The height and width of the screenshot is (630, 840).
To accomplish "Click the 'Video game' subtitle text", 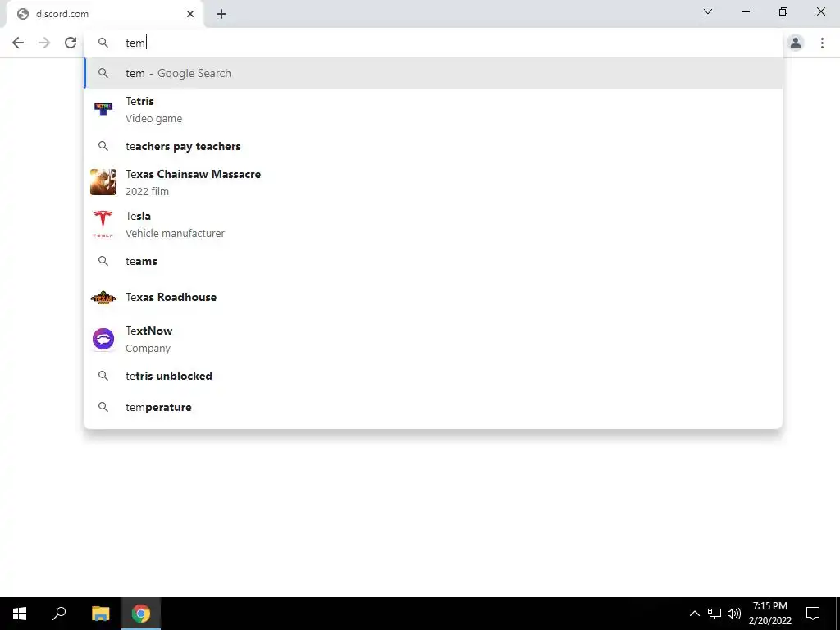I will tap(153, 118).
